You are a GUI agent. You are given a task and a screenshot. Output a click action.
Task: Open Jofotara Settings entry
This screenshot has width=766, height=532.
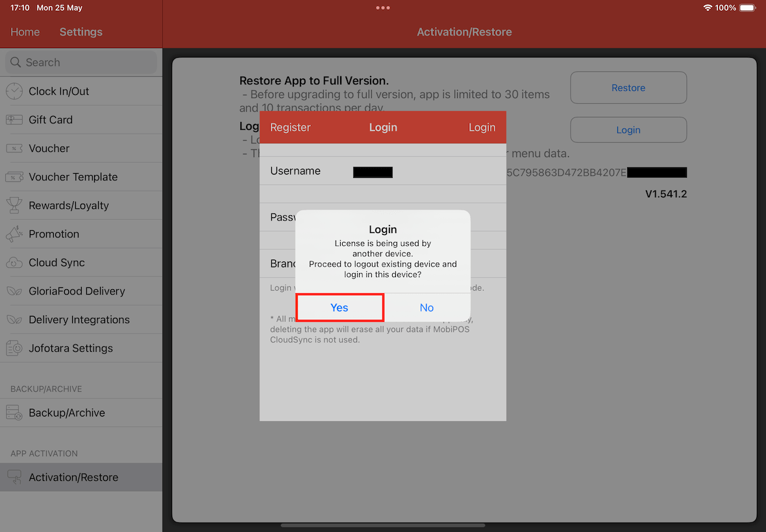[81, 348]
